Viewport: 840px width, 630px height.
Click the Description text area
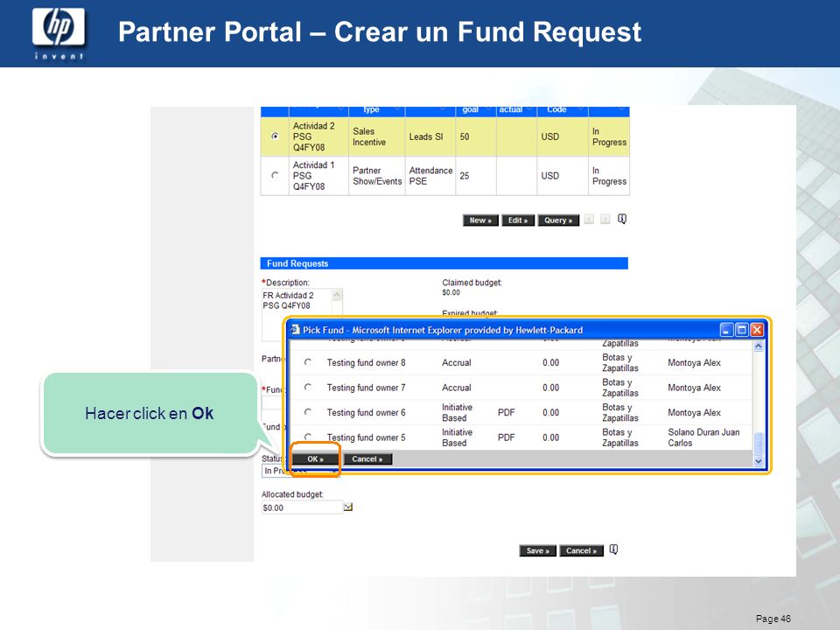coord(302,314)
